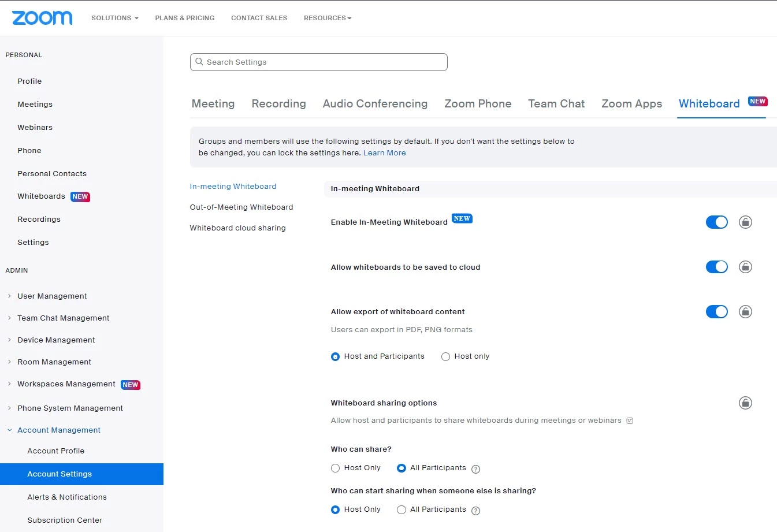Click lock icon for Enable In-Meeting Whiteboard

pyautogui.click(x=745, y=222)
